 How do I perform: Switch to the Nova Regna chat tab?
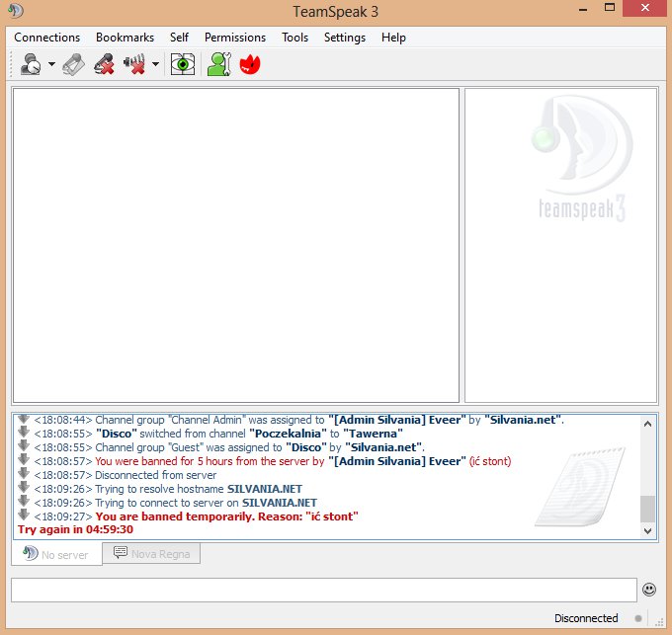pos(151,553)
